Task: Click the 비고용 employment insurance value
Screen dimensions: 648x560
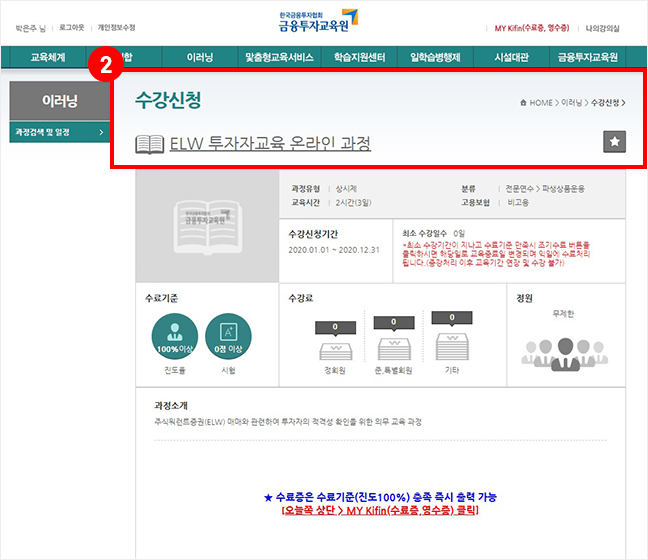Action: tap(518, 203)
